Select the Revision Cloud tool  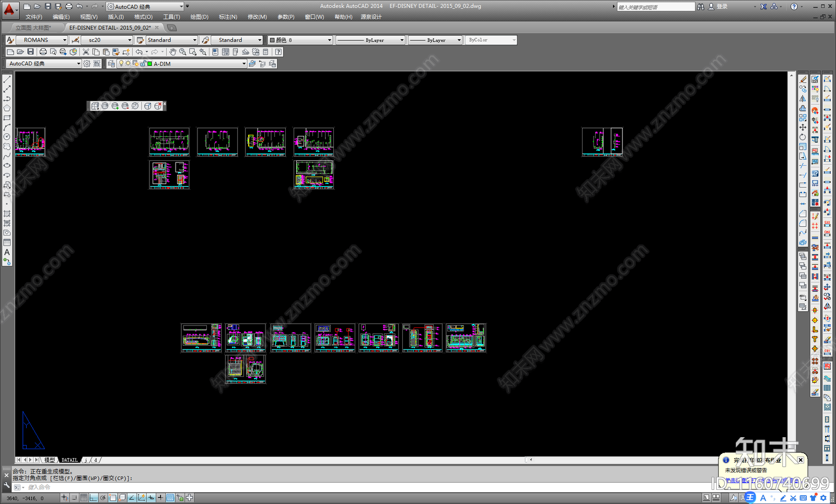7,146
